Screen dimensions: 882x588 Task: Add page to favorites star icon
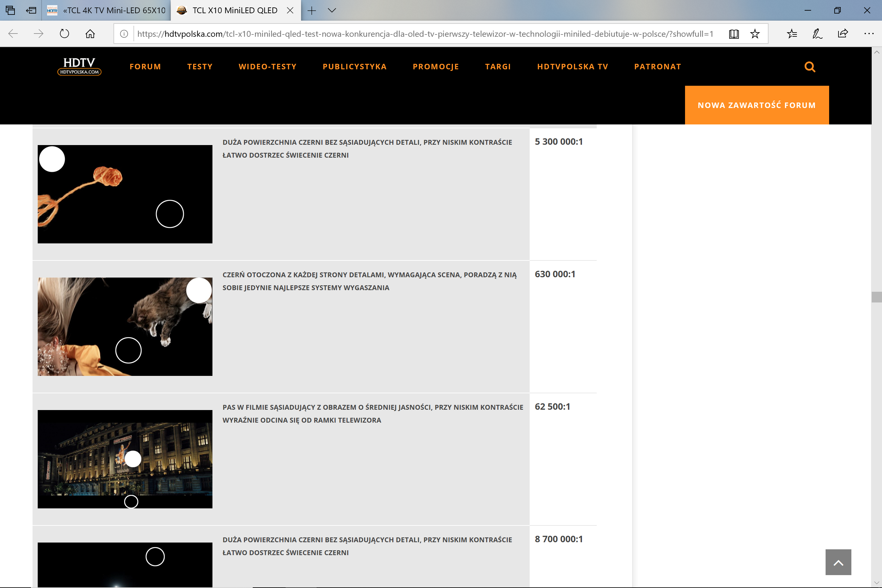[x=754, y=34]
